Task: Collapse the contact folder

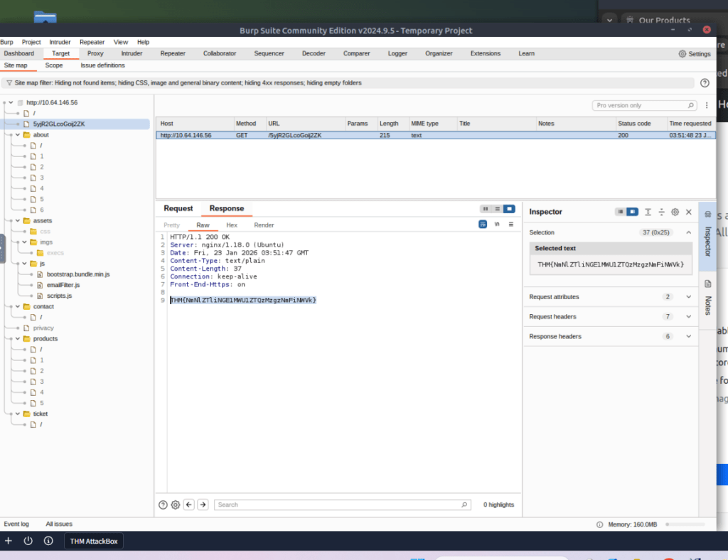Action: (x=18, y=307)
